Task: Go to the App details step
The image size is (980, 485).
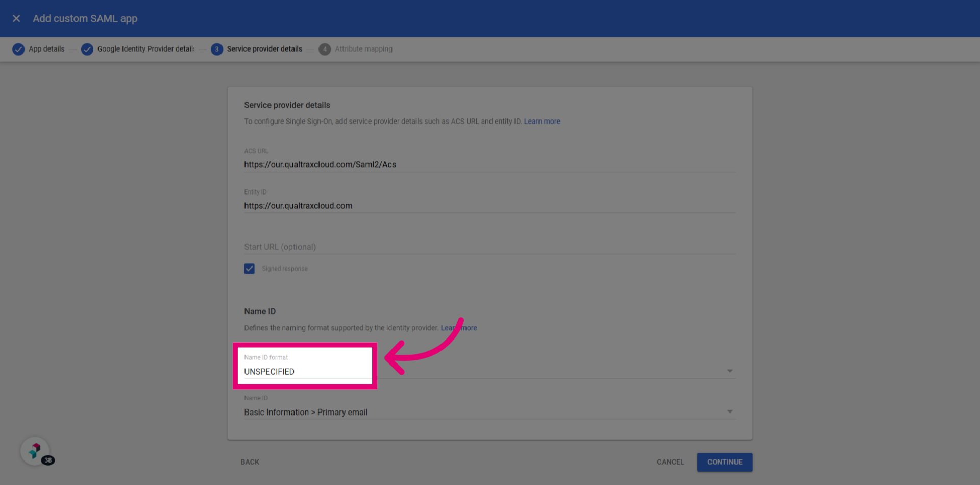Action: (46, 49)
